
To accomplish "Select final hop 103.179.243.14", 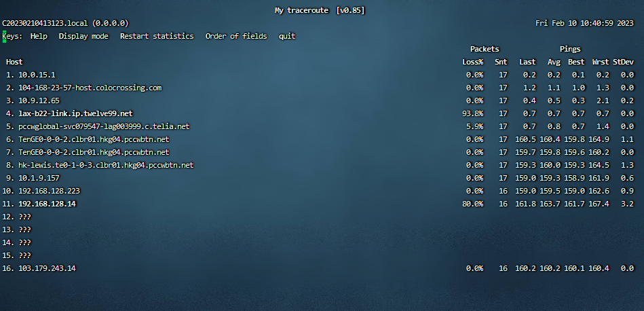I will click(47, 268).
